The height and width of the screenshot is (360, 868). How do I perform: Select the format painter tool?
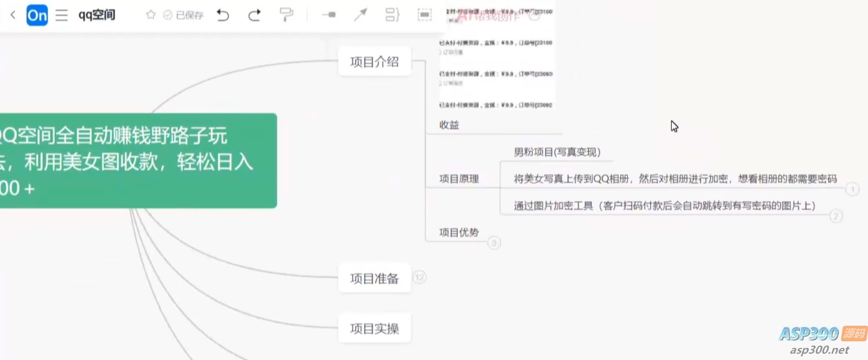point(286,15)
